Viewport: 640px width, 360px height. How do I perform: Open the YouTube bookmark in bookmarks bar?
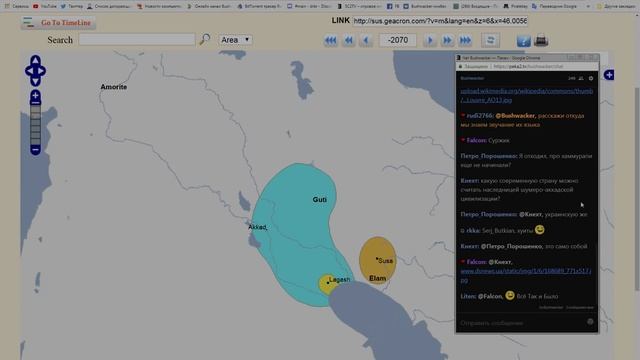[x=44, y=6]
